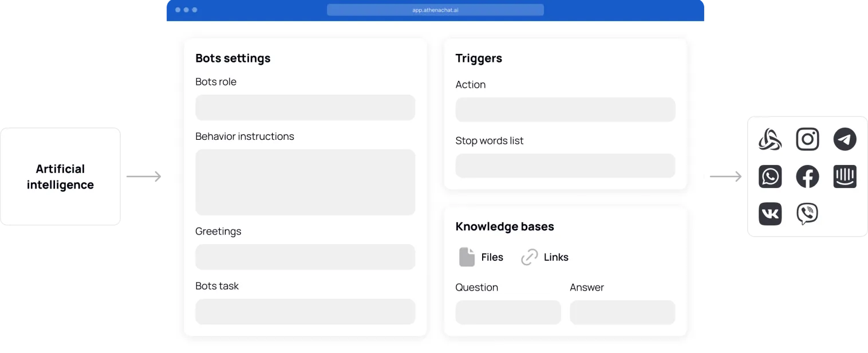This screenshot has width=868, height=353.
Task: Select the Intercom icon
Action: click(x=845, y=176)
